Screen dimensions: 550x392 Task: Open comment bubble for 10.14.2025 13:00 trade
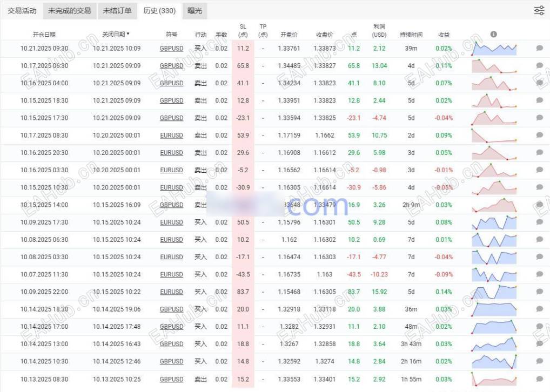point(540,344)
